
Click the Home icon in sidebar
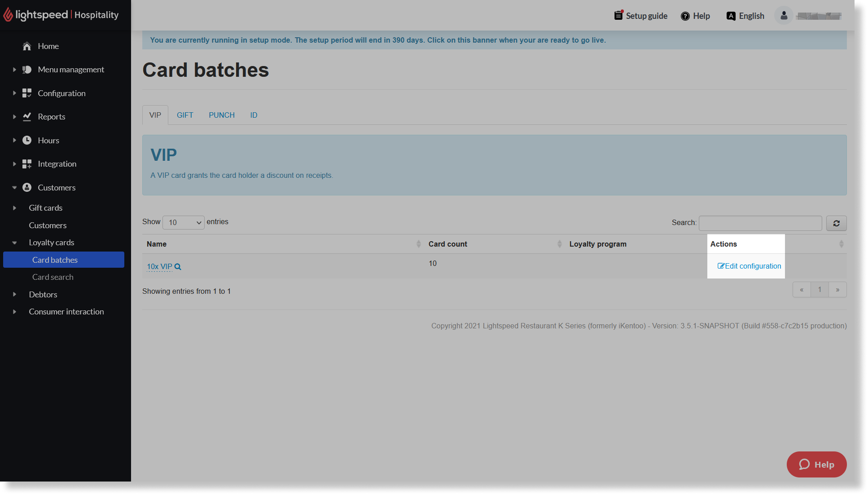[x=27, y=46]
